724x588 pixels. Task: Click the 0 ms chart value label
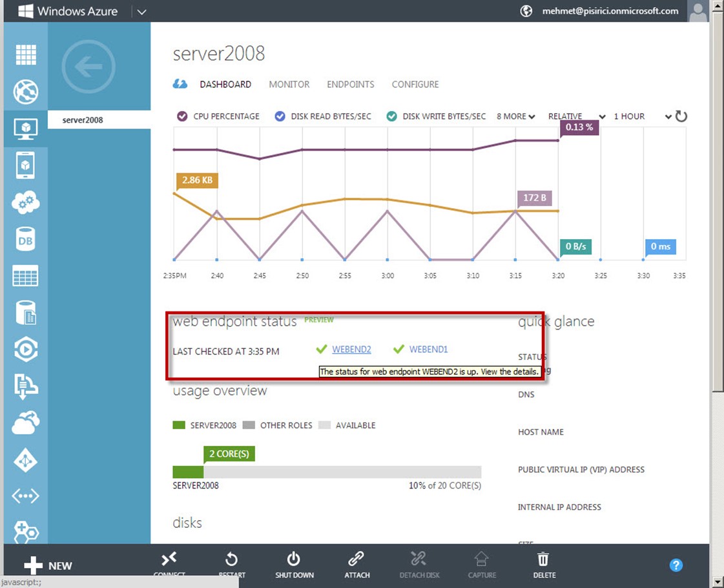pyautogui.click(x=660, y=246)
